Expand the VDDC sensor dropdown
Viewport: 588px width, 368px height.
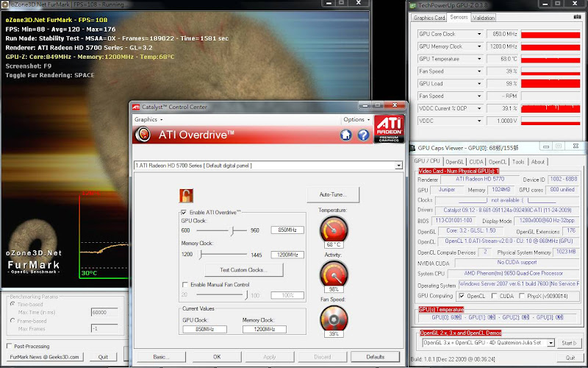(x=479, y=121)
